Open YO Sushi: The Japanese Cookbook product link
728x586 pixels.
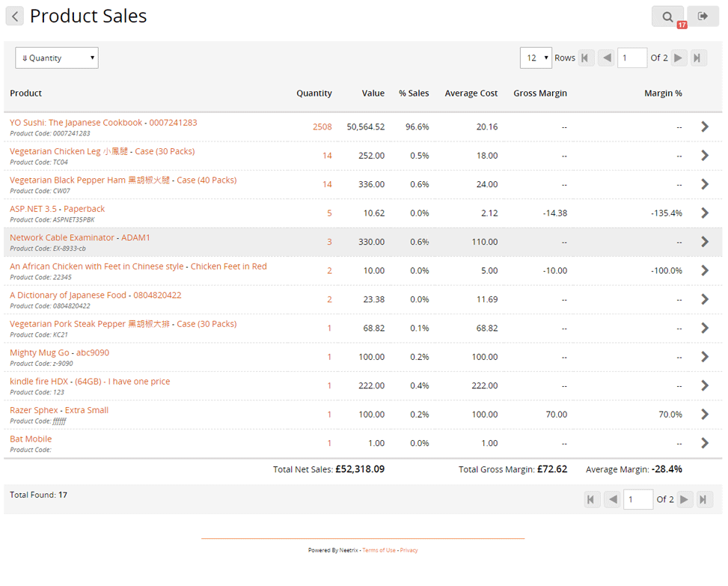click(x=76, y=123)
